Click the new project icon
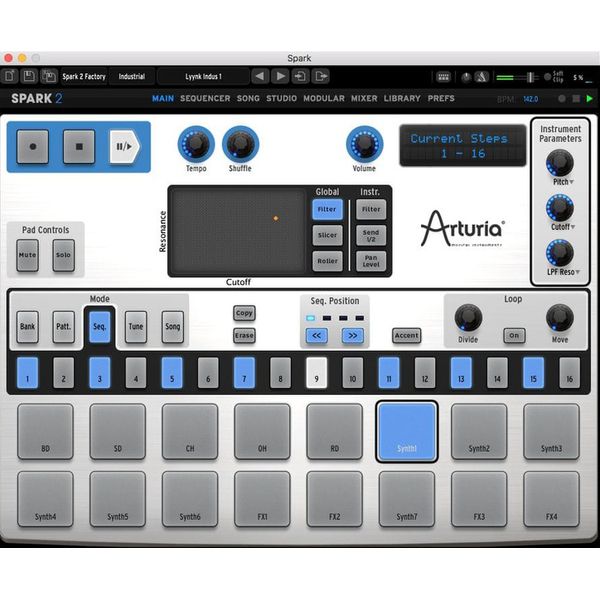This screenshot has width=600, height=600. 10,76
